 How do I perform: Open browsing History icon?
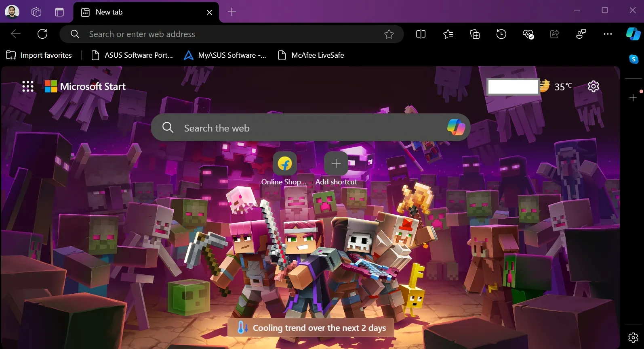coord(501,34)
